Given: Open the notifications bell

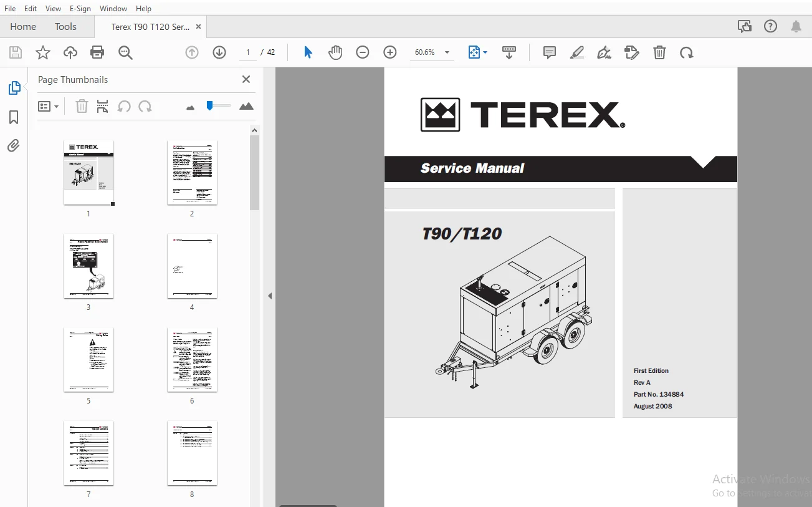Looking at the screenshot, I should 796,26.
